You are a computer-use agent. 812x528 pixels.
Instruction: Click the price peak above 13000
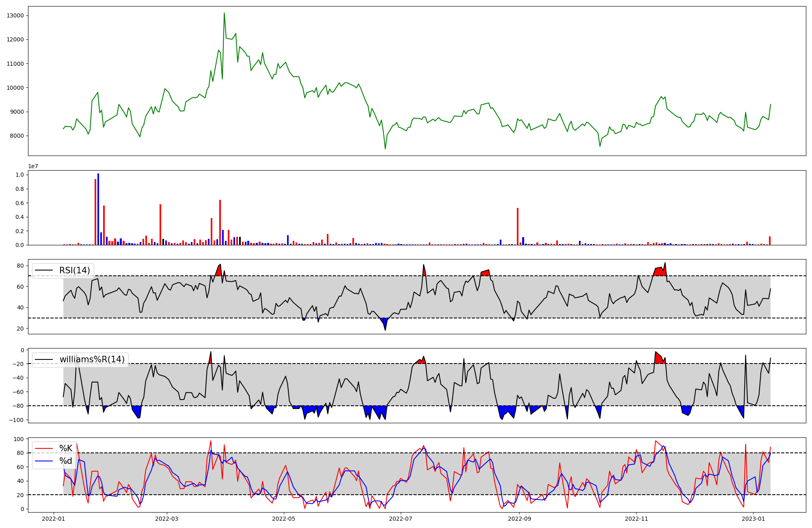[x=224, y=13]
